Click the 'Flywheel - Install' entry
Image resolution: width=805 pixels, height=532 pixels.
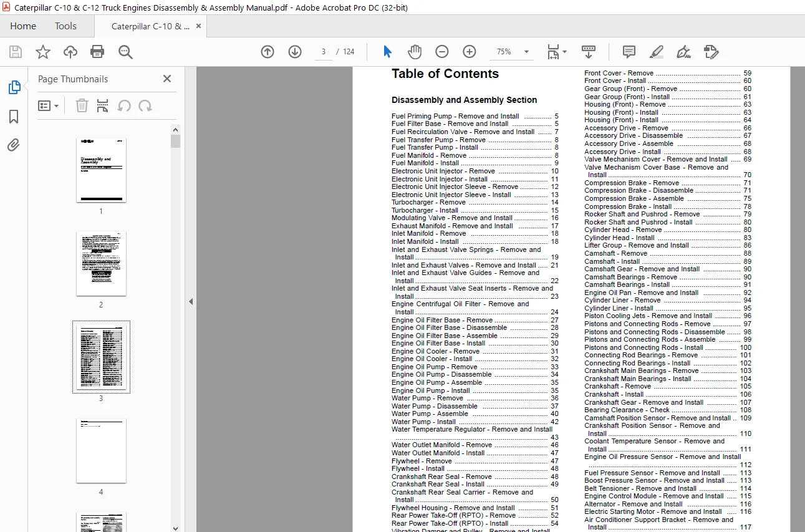(x=475, y=468)
